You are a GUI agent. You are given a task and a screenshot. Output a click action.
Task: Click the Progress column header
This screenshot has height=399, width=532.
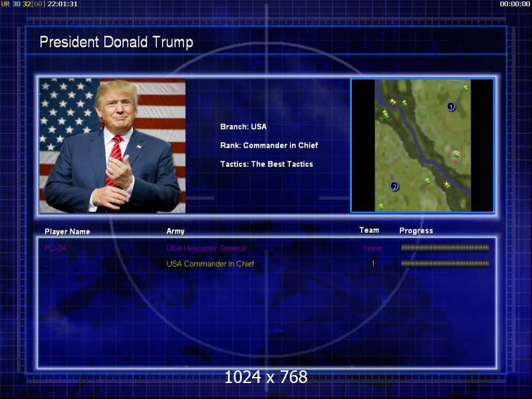(x=416, y=231)
